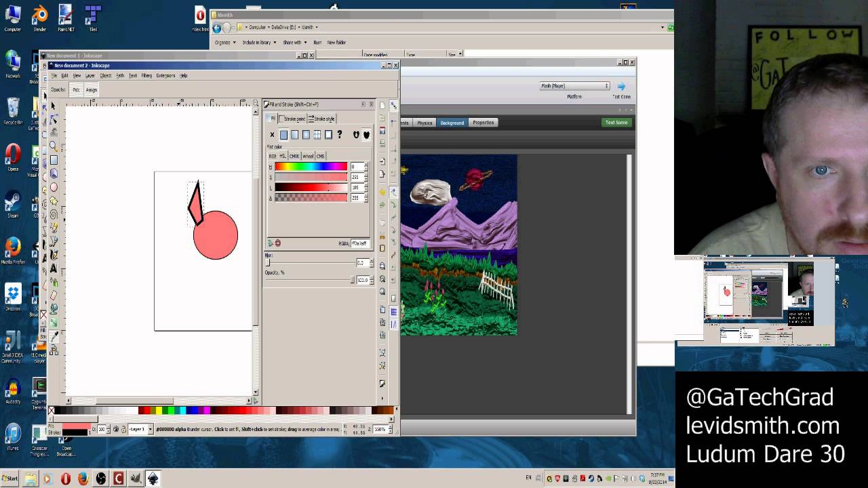Switch to the Wheel color tab

pyautogui.click(x=308, y=156)
